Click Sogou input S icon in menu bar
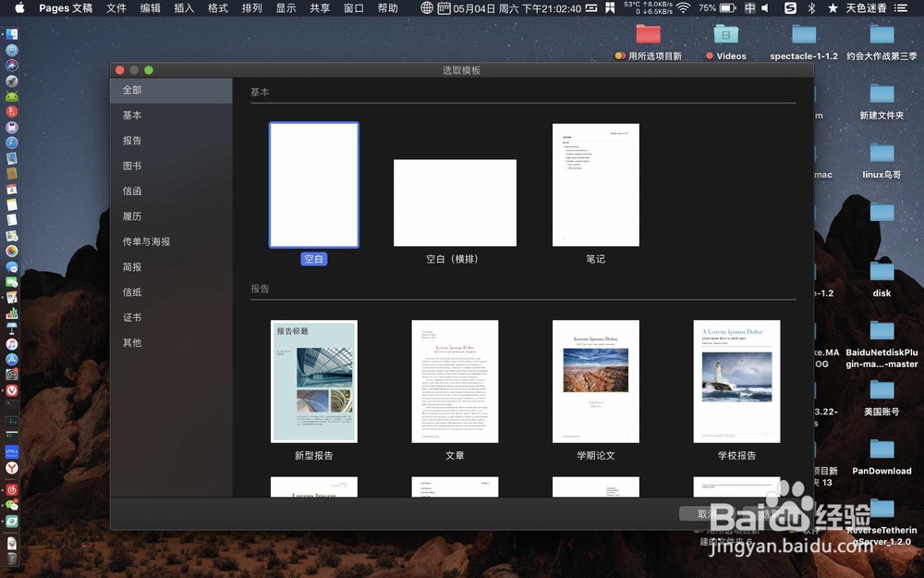The width and height of the screenshot is (924, 578). [790, 7]
